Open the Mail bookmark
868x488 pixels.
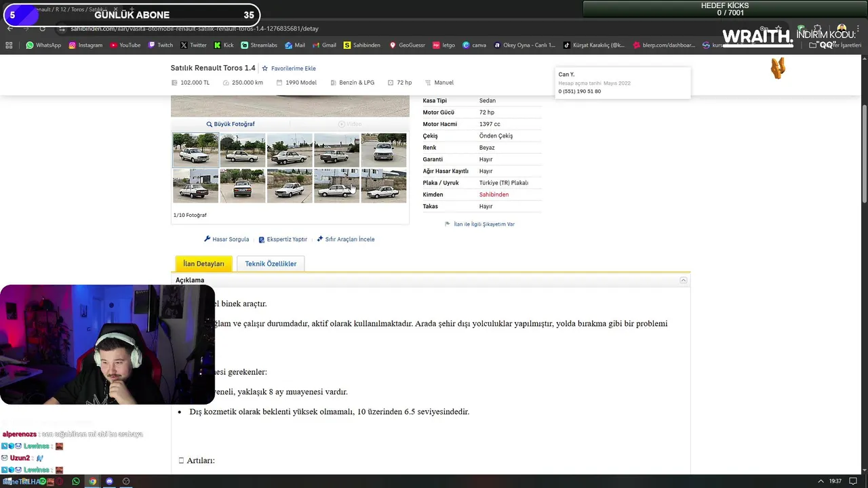pyautogui.click(x=295, y=45)
